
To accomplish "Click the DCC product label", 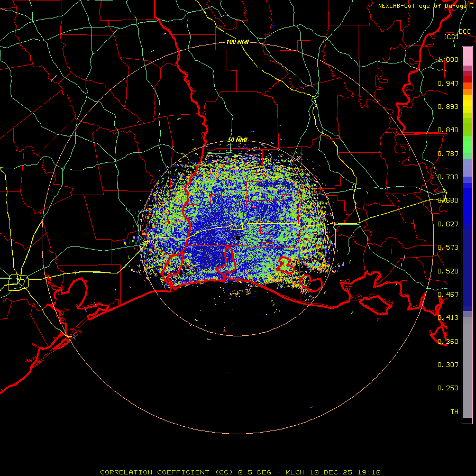I will [464, 32].
